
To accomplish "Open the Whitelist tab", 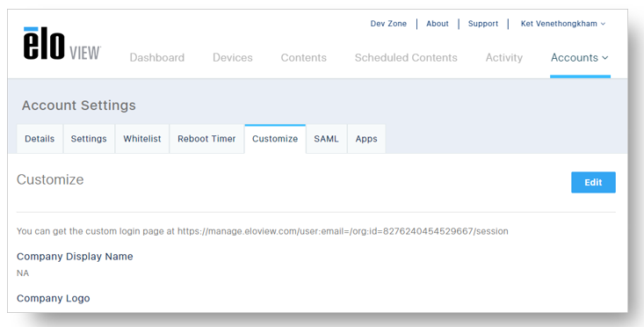I will pos(142,139).
